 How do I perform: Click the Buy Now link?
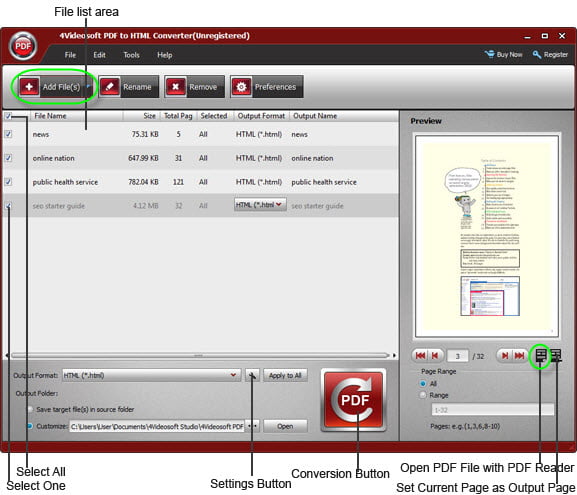[509, 54]
